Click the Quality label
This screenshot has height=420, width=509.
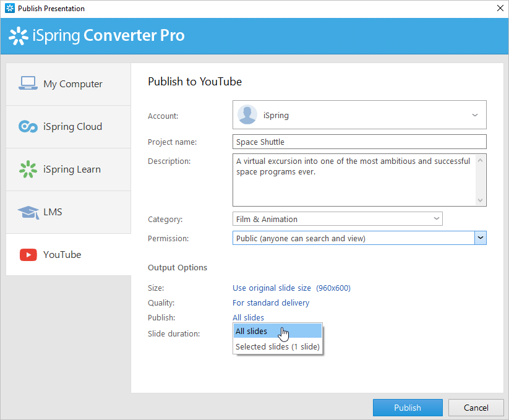[x=161, y=303]
